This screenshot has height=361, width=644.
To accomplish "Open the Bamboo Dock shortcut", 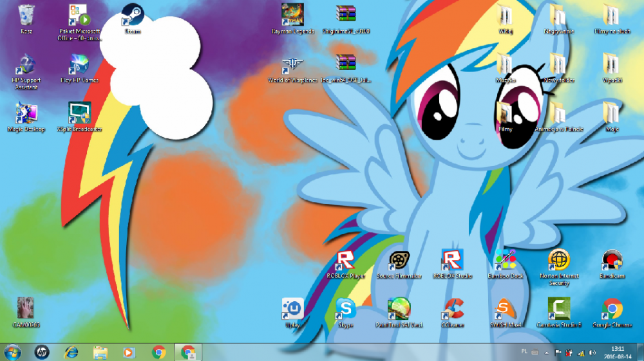I will tap(506, 261).
